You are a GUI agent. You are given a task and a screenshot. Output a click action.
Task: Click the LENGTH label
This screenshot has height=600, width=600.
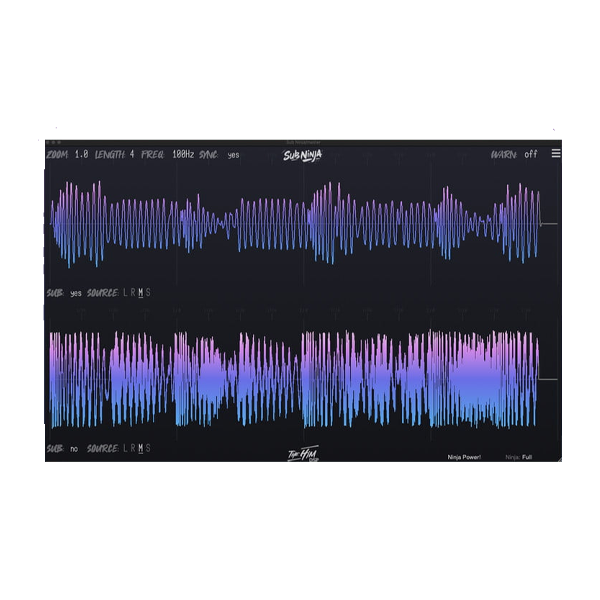(110, 155)
